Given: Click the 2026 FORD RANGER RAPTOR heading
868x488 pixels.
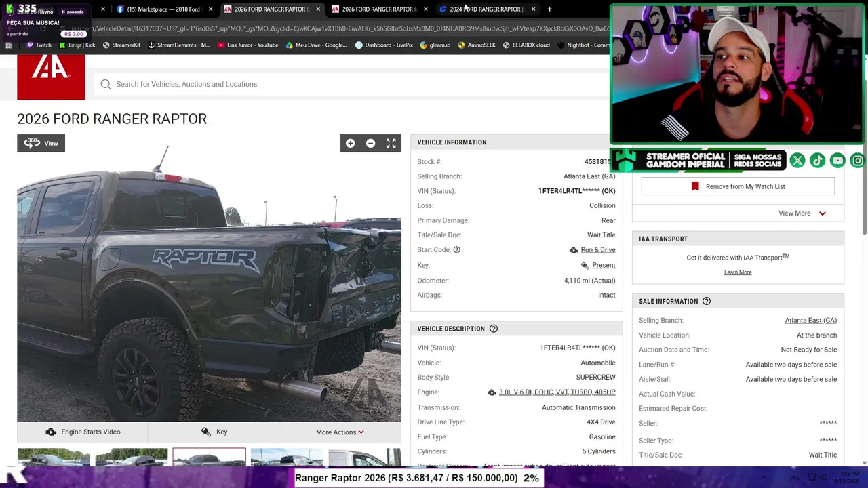Looking at the screenshot, I should pyautogui.click(x=112, y=119).
